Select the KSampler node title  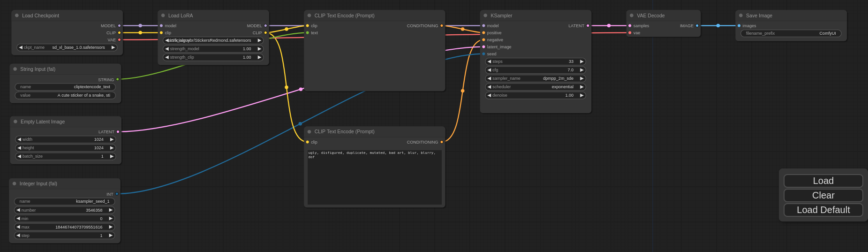click(501, 15)
